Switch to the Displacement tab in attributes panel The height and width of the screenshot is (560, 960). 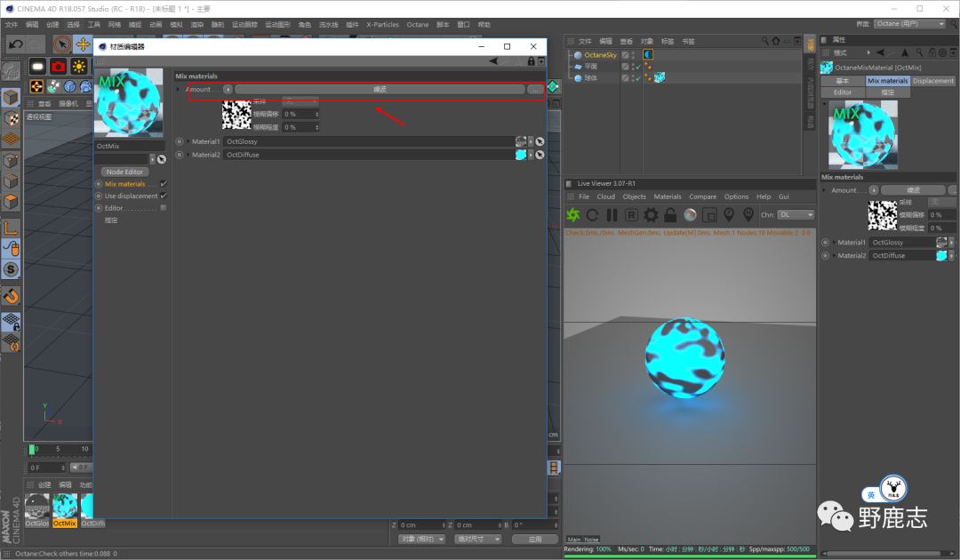933,81
